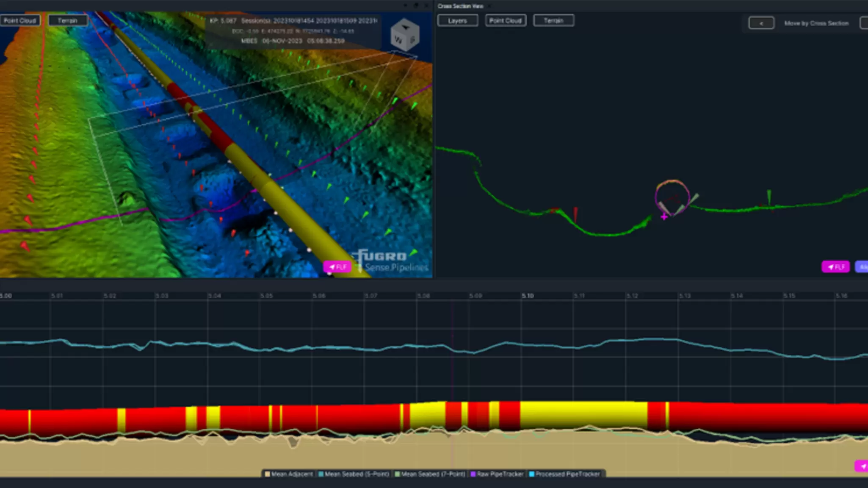Click the red arrow marker left of the pipe
The width and height of the screenshot is (868, 488).
pyautogui.click(x=575, y=215)
